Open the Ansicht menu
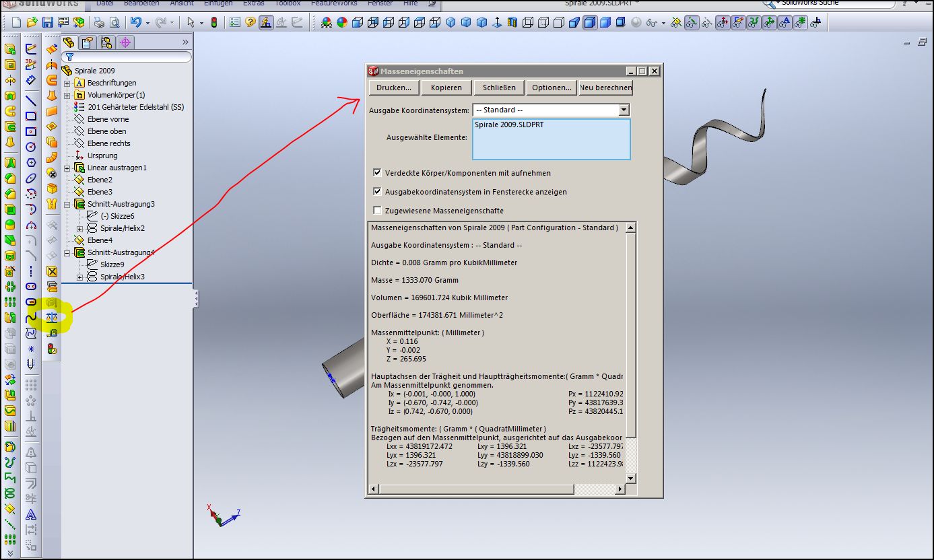This screenshot has height=560, width=934. point(182,3)
